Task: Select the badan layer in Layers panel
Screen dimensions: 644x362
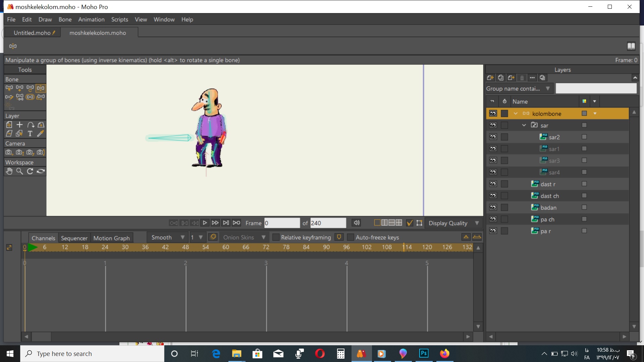Action: tap(549, 207)
